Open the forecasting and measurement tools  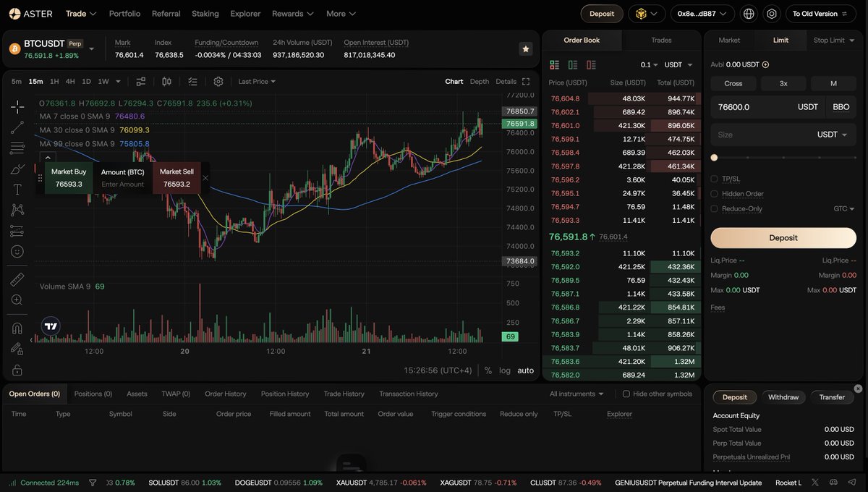tap(17, 232)
